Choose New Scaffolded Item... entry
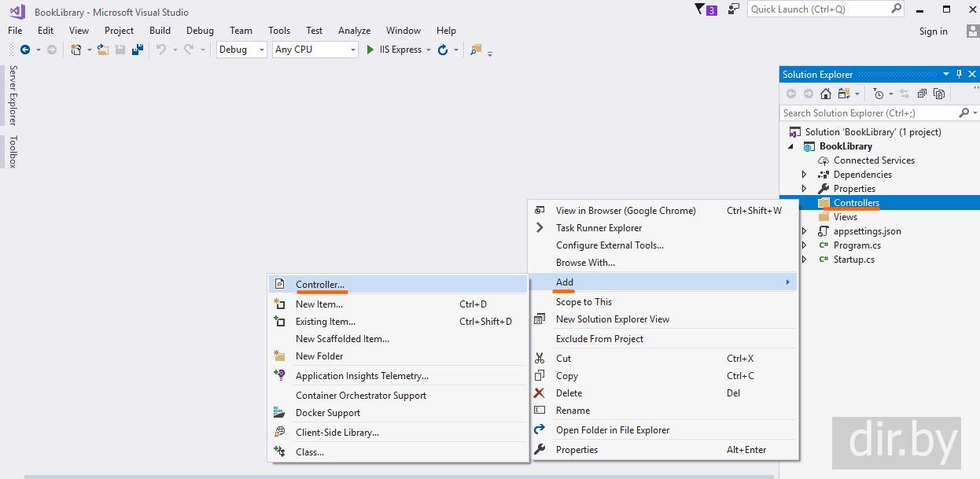This screenshot has height=479, width=980. [398, 338]
